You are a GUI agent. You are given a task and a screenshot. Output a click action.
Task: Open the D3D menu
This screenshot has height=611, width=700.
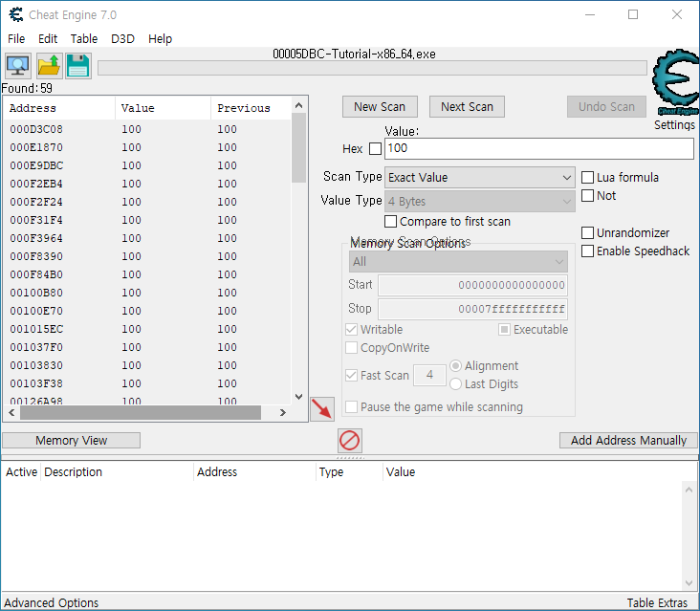coord(122,39)
